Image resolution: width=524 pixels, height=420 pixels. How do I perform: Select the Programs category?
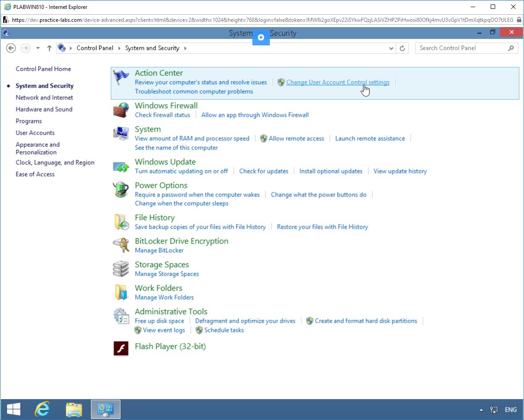29,121
